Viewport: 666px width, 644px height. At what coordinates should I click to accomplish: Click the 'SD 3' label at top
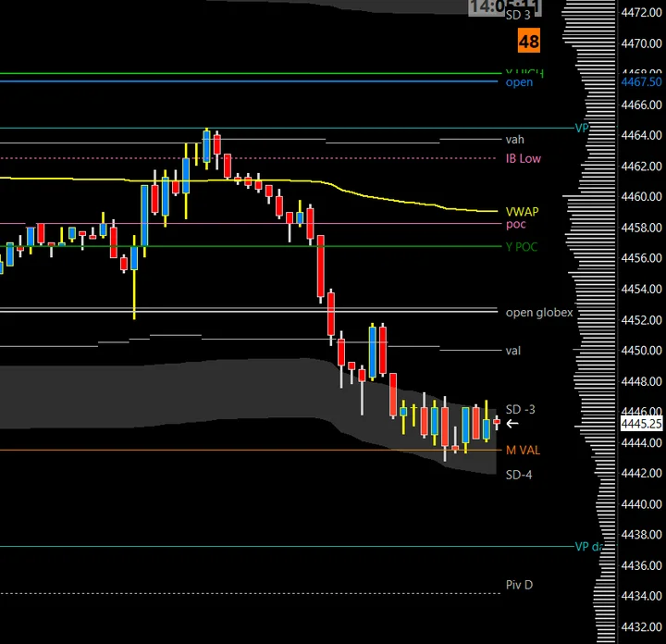(518, 16)
